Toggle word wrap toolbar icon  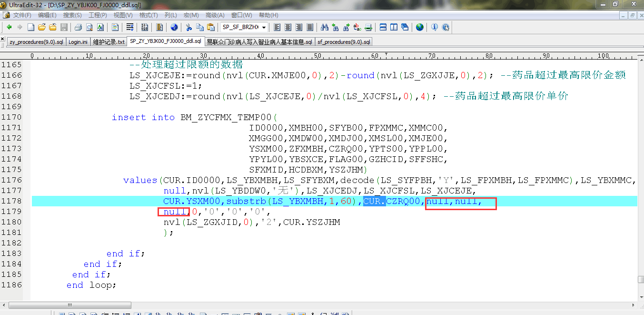(x=129, y=27)
